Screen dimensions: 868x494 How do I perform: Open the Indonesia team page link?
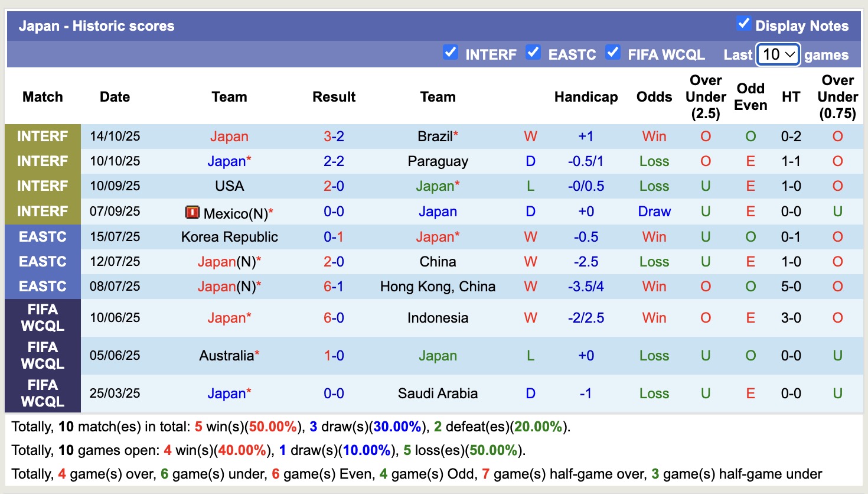click(438, 318)
